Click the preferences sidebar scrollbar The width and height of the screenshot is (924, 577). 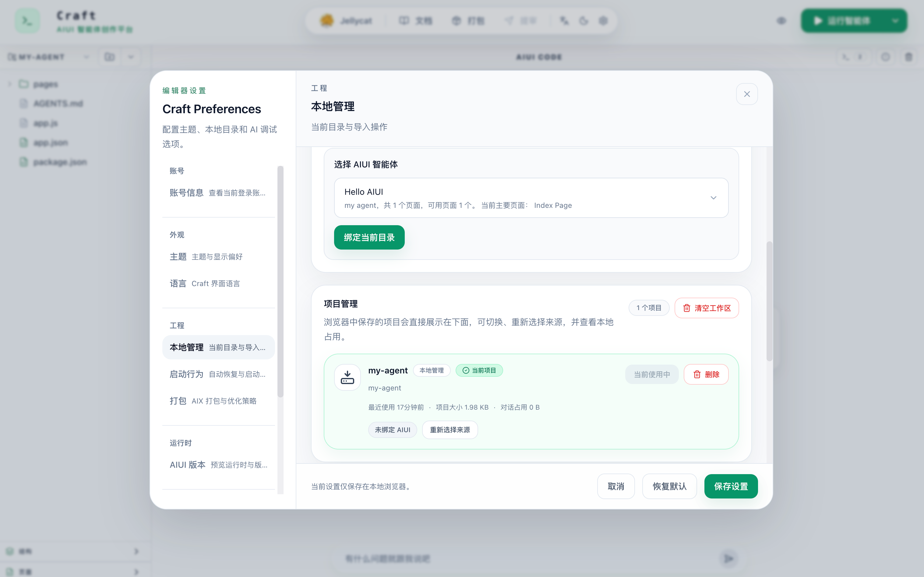pyautogui.click(x=280, y=282)
